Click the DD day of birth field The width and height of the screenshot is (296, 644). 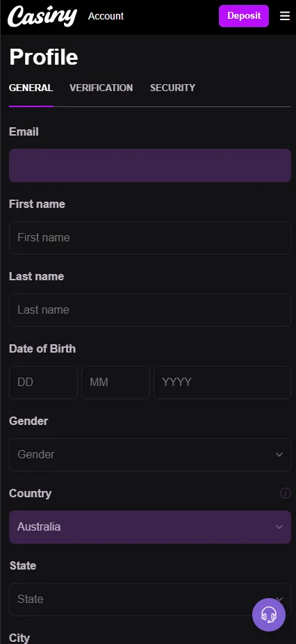44,383
